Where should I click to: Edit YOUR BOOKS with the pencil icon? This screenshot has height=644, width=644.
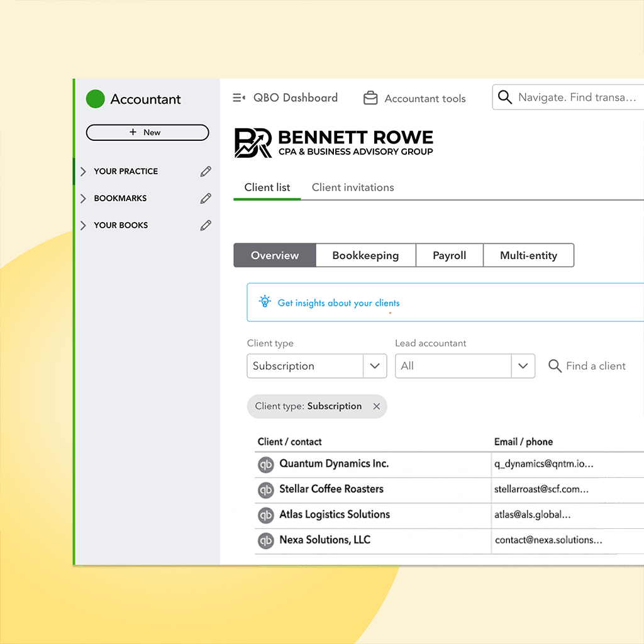tap(206, 226)
